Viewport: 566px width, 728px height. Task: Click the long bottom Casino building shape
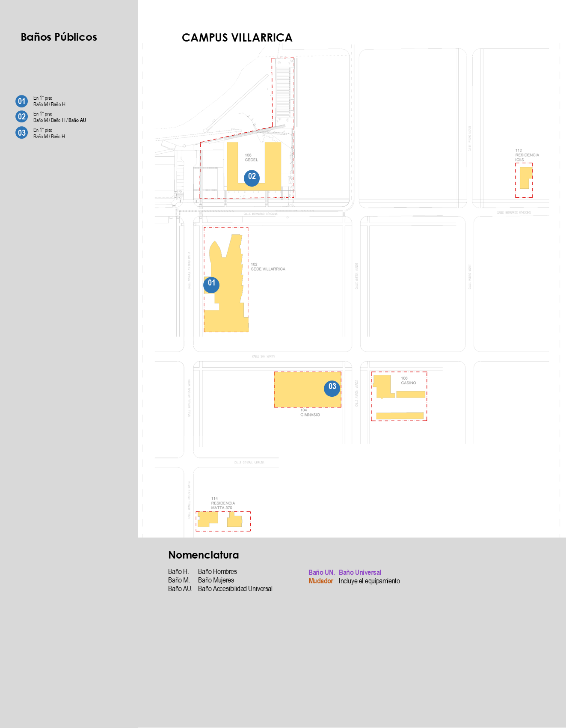pos(400,416)
